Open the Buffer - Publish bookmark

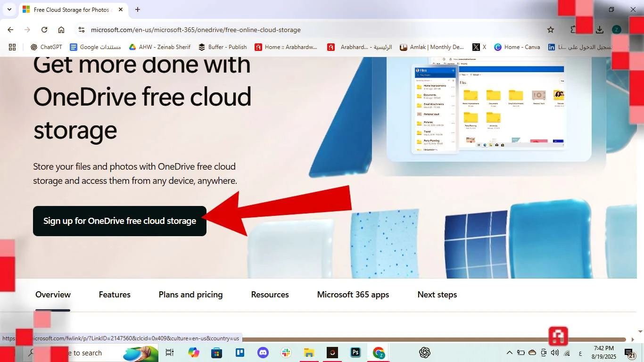click(x=223, y=47)
